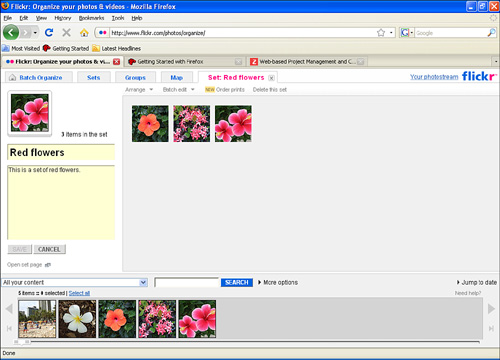Click the search magnifier in the Google box
500x360 pixels.
coord(491,33)
